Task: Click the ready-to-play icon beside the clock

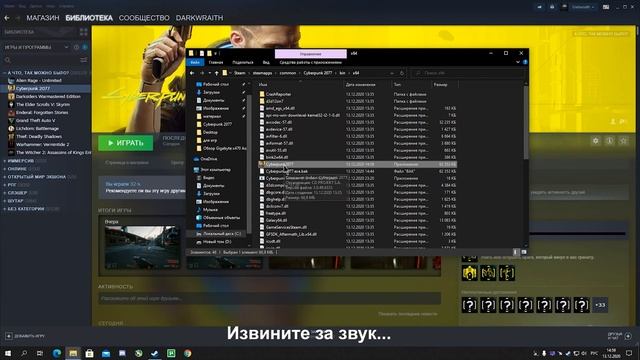Action: click(x=84, y=47)
